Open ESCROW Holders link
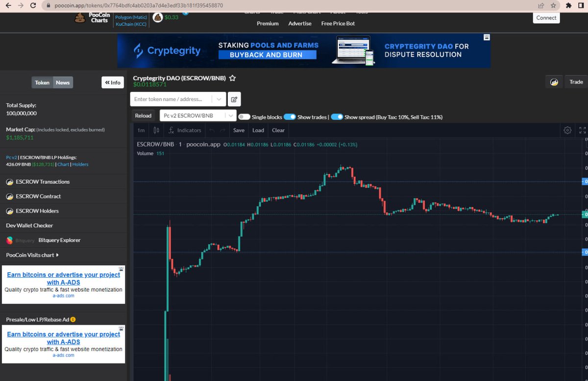Viewport: 588px width, 381px height. (x=37, y=211)
